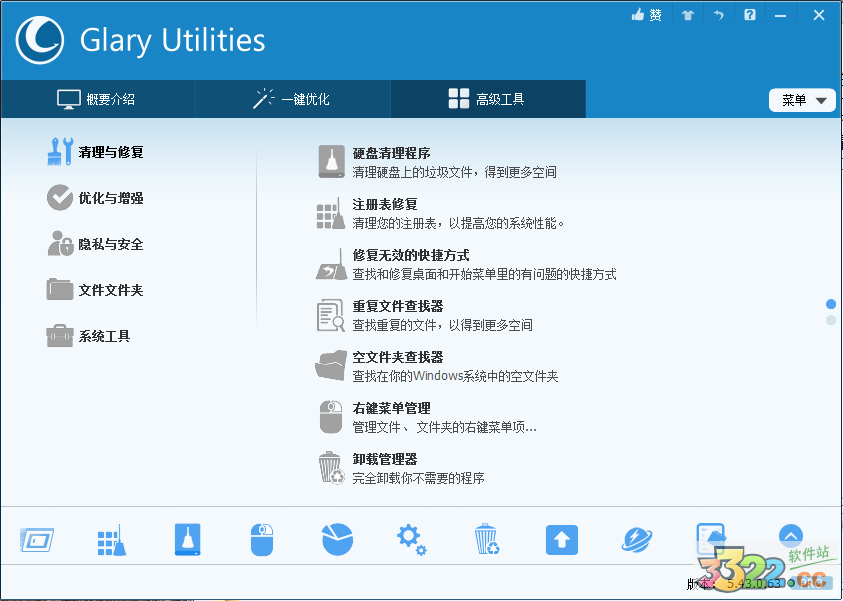Switch to the 一键优化 one-click tab

pyautogui.click(x=293, y=99)
